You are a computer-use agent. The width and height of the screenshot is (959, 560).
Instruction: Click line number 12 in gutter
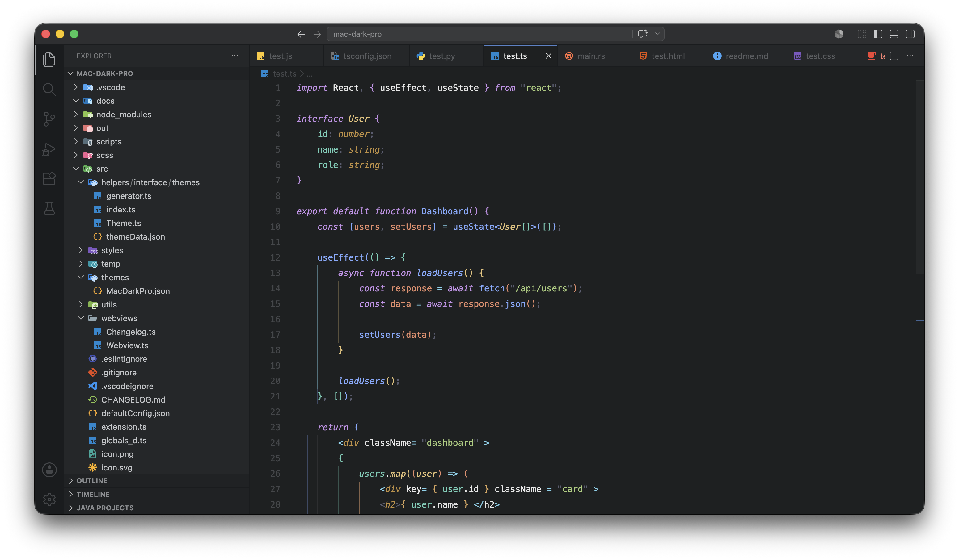click(x=275, y=257)
